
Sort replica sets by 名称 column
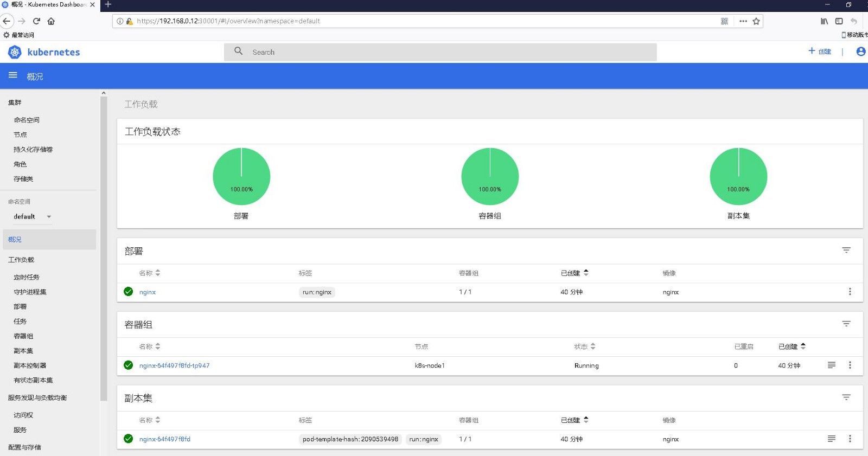pyautogui.click(x=149, y=420)
